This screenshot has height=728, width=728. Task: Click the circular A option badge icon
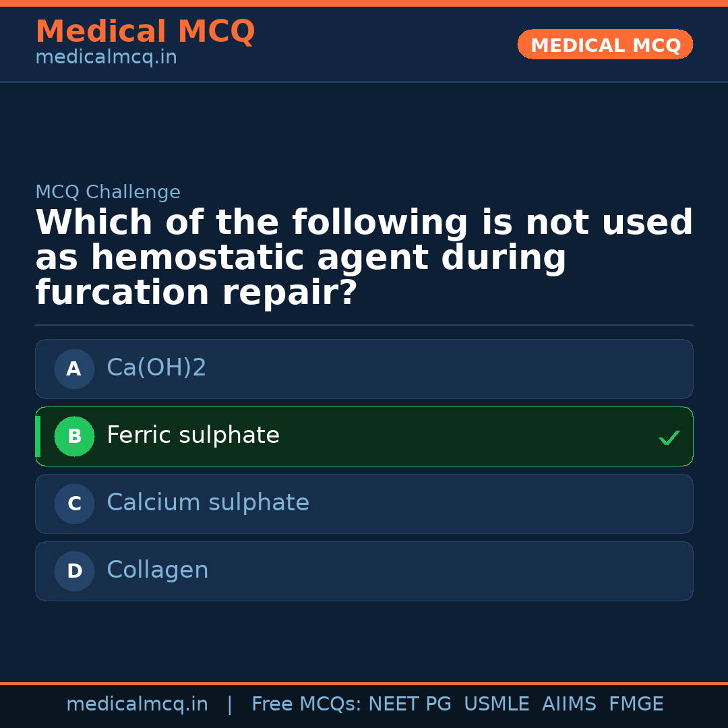point(74,369)
